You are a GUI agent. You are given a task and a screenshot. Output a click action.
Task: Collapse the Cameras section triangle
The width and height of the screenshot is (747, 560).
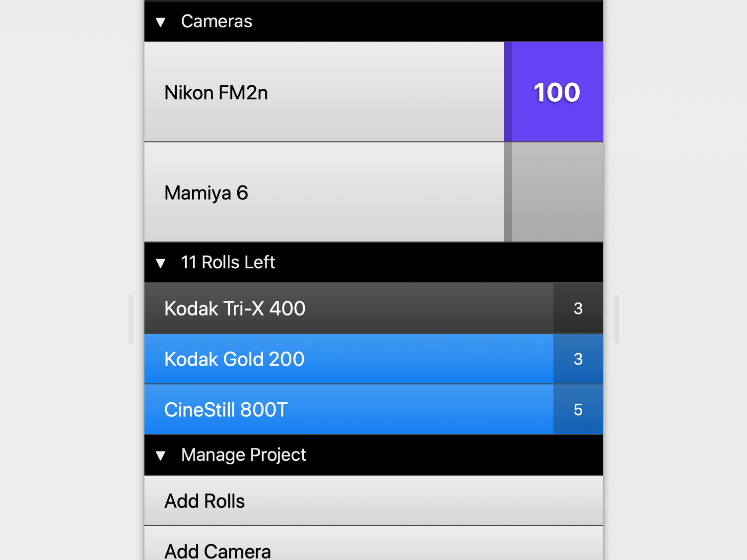point(160,22)
